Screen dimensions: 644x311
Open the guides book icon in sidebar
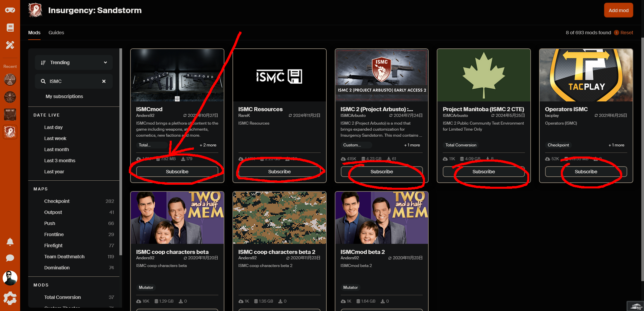pyautogui.click(x=10, y=28)
